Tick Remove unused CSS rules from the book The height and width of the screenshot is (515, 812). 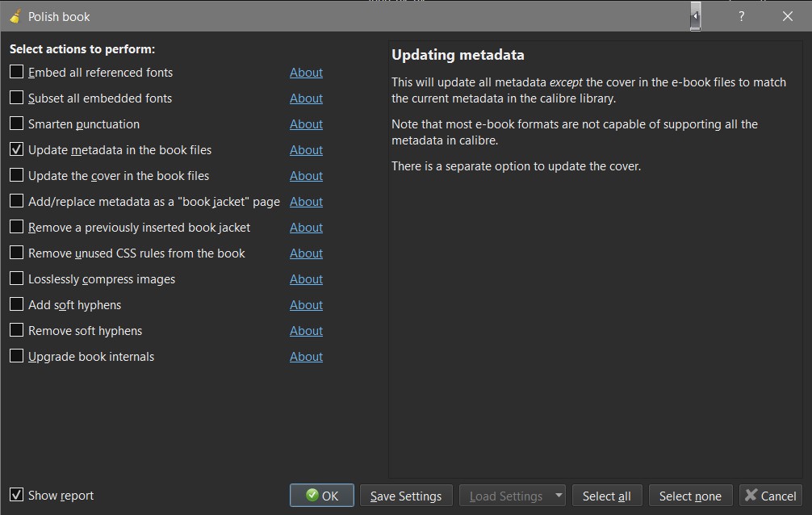coord(17,253)
